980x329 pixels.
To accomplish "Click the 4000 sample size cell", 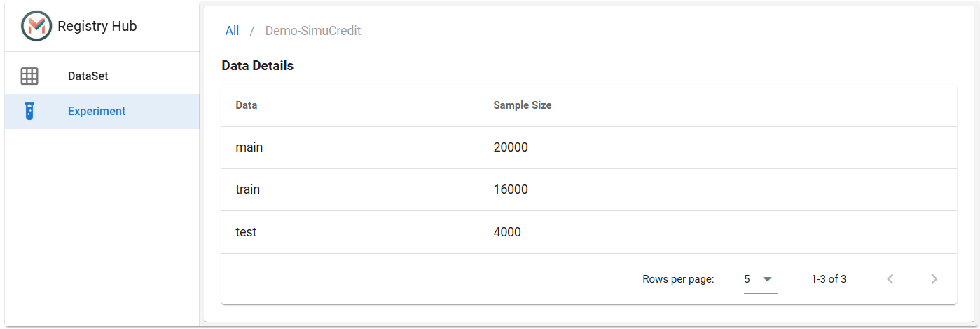I will coord(507,231).
